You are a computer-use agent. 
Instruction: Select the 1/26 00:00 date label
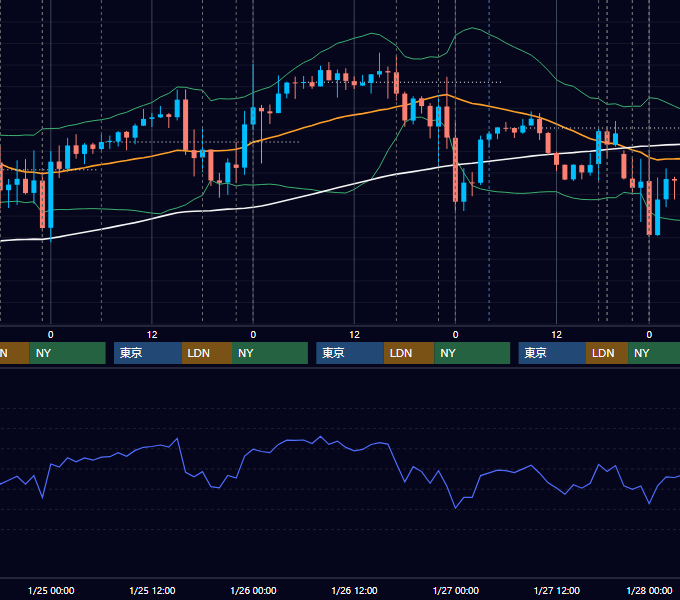(x=253, y=590)
